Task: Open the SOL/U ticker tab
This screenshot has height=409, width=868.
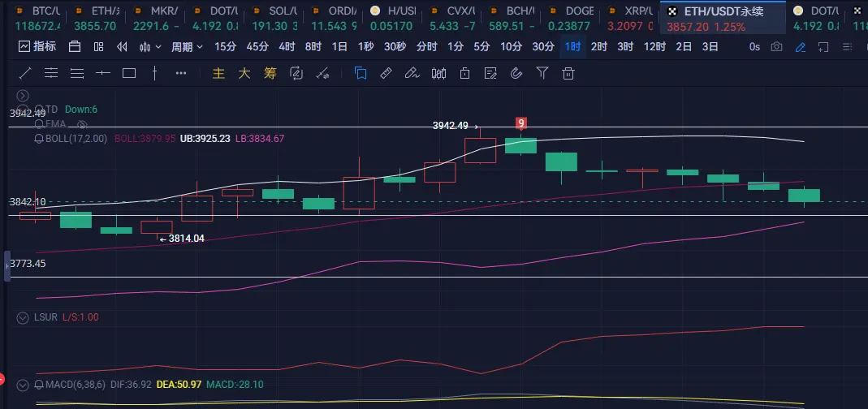Action: [276, 19]
